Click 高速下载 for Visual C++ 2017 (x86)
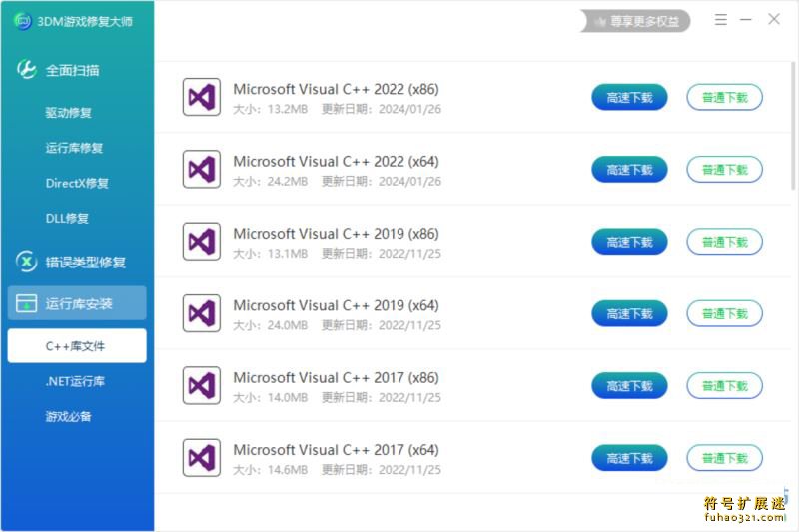This screenshot has height=532, width=799. coord(629,386)
